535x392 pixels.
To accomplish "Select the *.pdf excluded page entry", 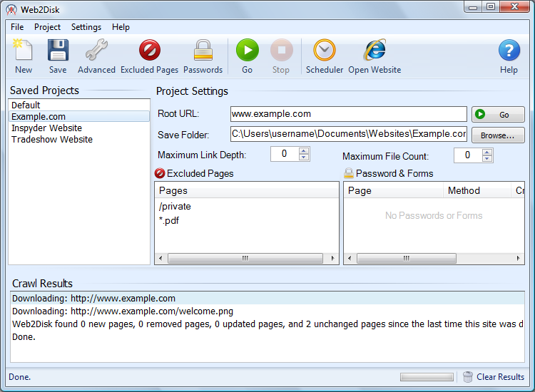I will coord(169,220).
